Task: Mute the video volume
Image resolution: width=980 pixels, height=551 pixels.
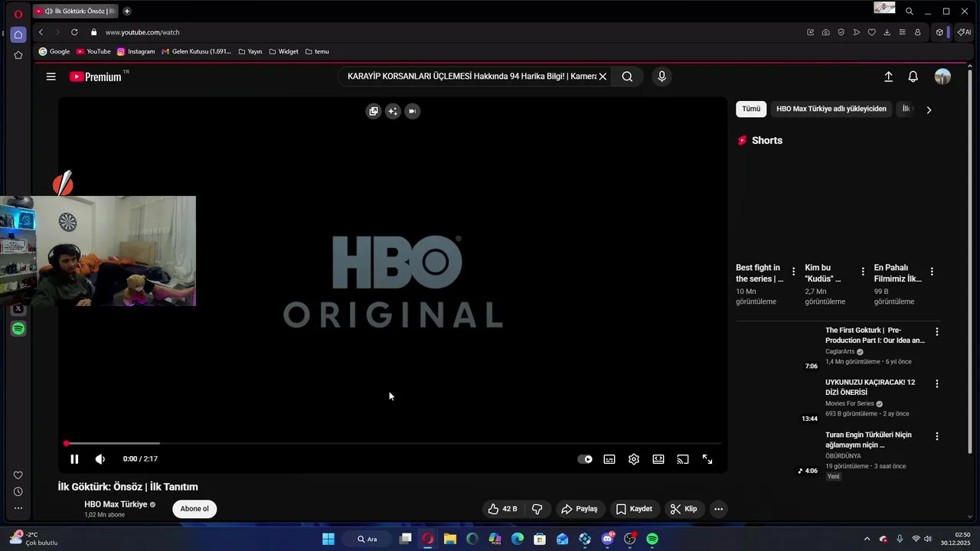Action: tap(100, 459)
